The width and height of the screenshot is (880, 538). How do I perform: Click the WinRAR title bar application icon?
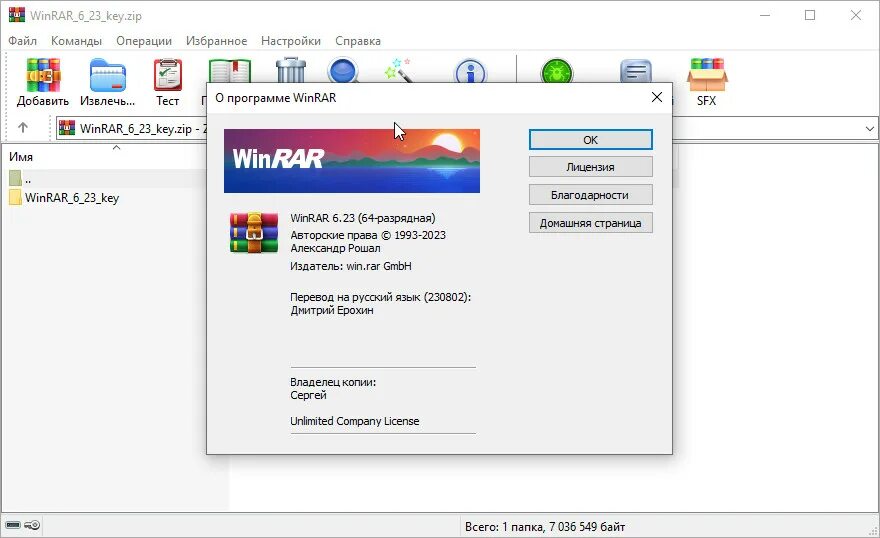[x=17, y=15]
